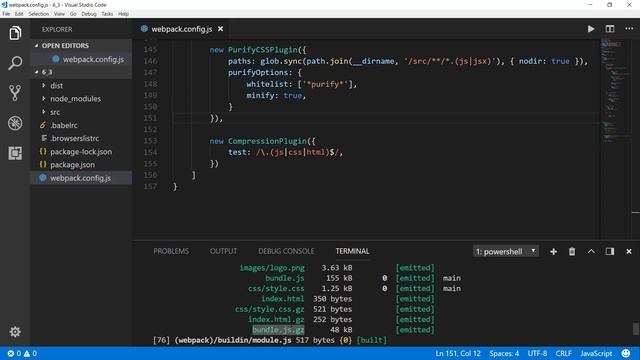Click the terminal vertical scrollbar
This screenshot has width=640, height=360.
tap(636, 329)
